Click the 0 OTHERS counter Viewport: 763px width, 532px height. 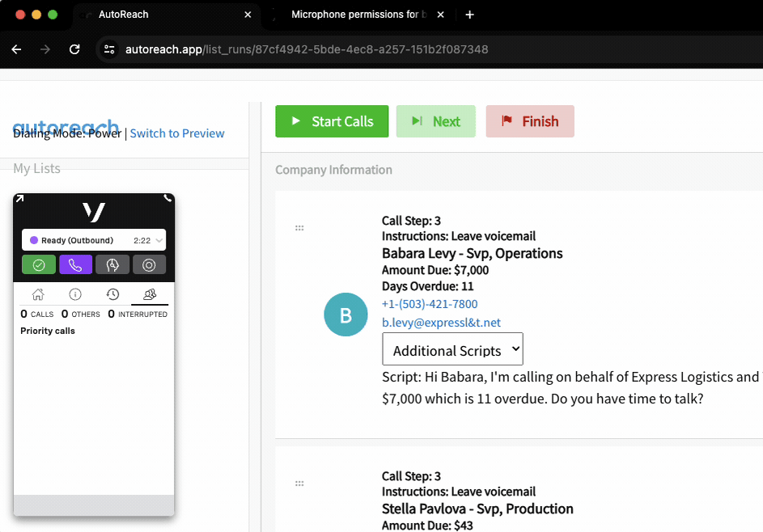tap(81, 315)
